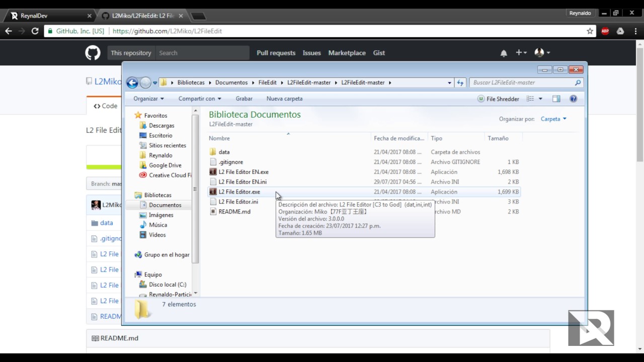This screenshot has width=644, height=362.
Task: Select L2 File Editor.ini file icon
Action: pos(213,202)
